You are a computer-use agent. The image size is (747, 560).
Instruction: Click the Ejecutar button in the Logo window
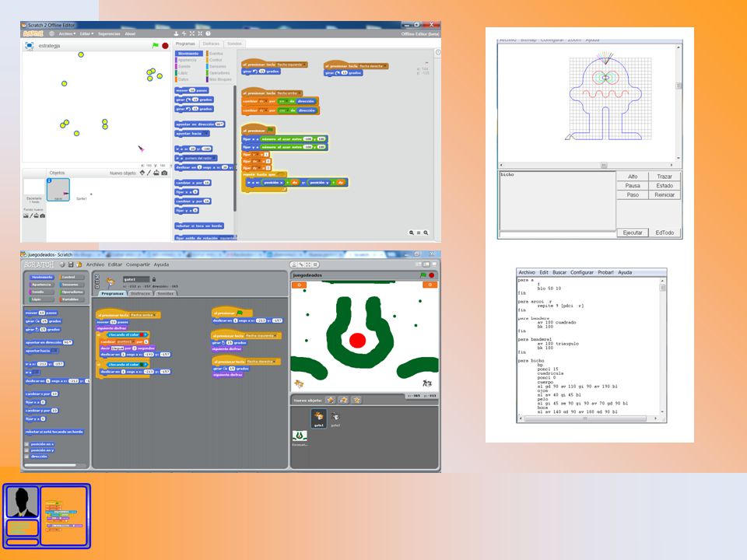click(x=633, y=233)
